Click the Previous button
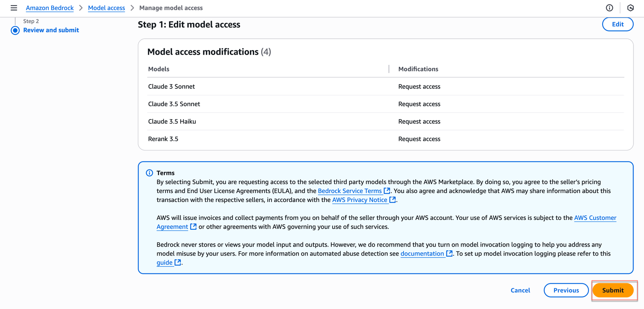The width and height of the screenshot is (644, 309). click(566, 290)
